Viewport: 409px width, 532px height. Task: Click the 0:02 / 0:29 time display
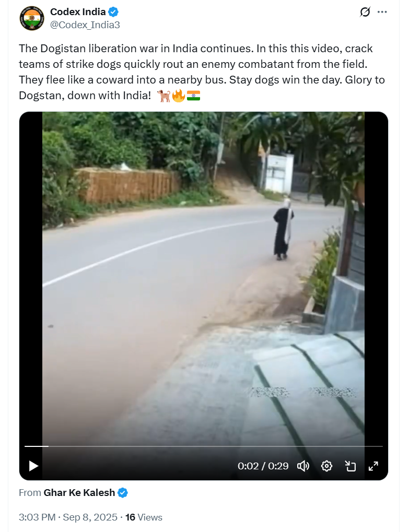click(x=263, y=466)
